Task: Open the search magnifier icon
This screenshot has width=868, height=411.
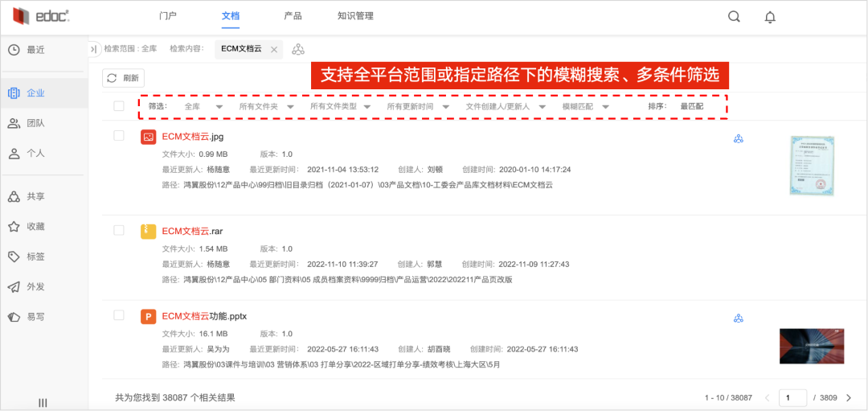Action: [734, 17]
